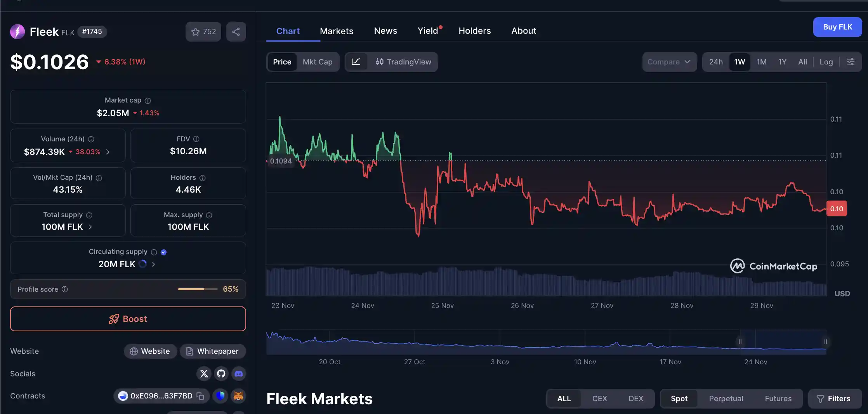The height and width of the screenshot is (414, 868).
Task: Click the Profile score progress bar
Action: click(198, 289)
